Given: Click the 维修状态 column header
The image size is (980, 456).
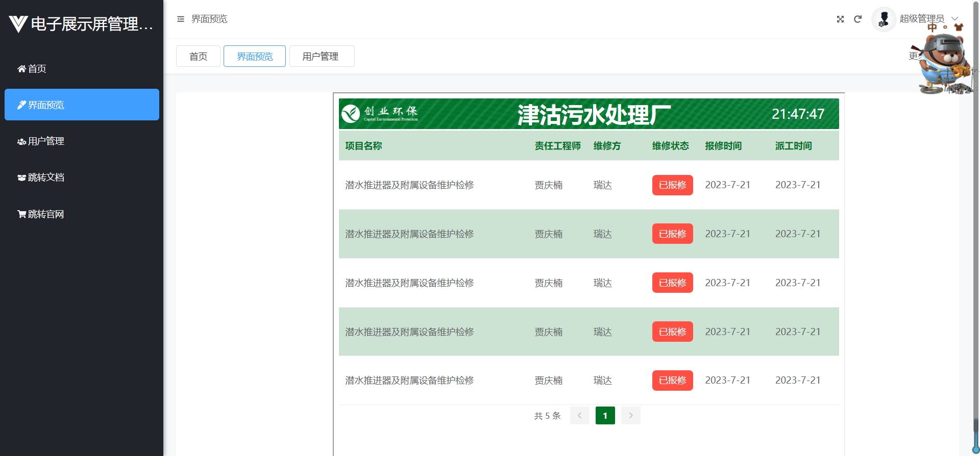Looking at the screenshot, I should pos(670,146).
